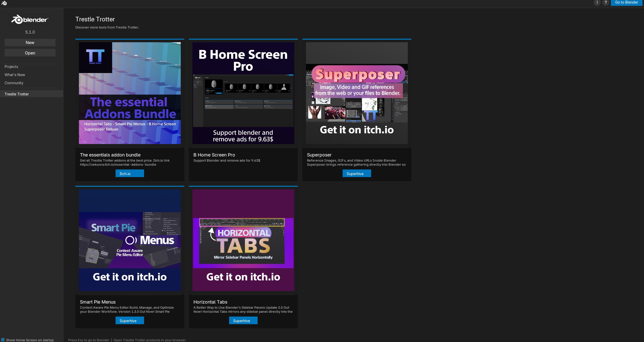Click Superhive under Smart Pie Menus
This screenshot has width=644, height=342.
tap(130, 320)
